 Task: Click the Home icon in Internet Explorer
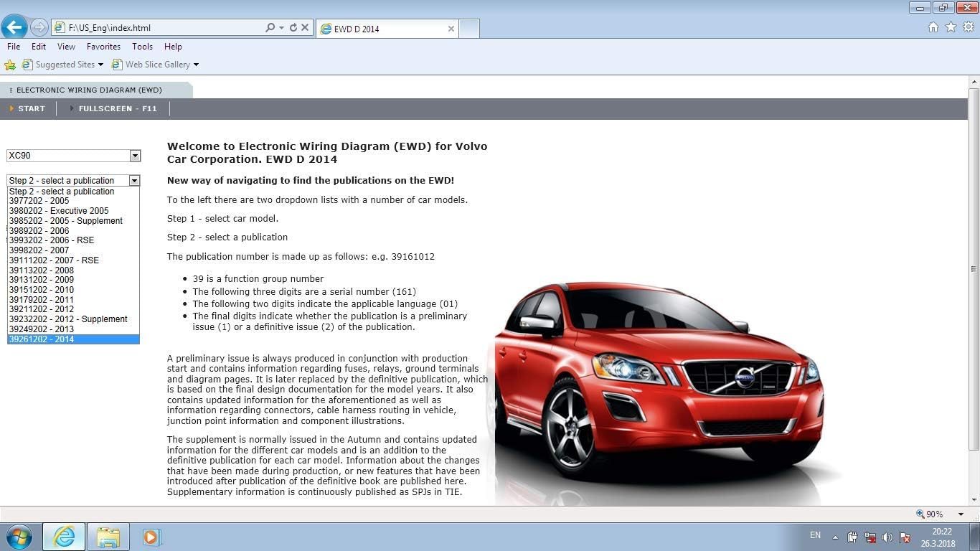pos(933,26)
